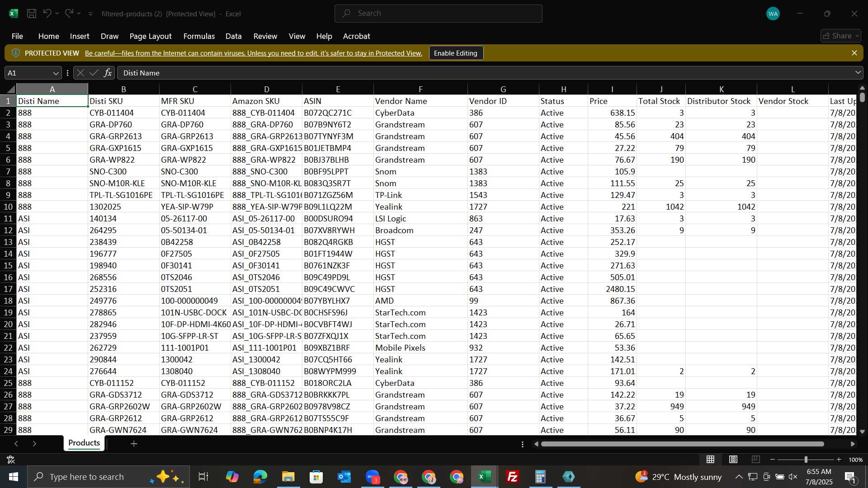Dismiss the Protected View message bar

[854, 53]
